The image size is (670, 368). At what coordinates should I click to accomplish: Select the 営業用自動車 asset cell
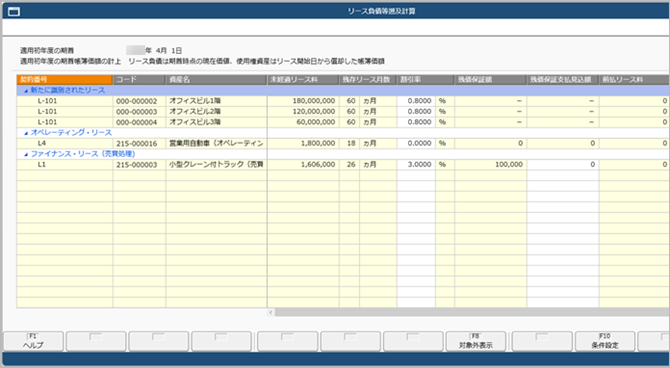pyautogui.click(x=216, y=144)
